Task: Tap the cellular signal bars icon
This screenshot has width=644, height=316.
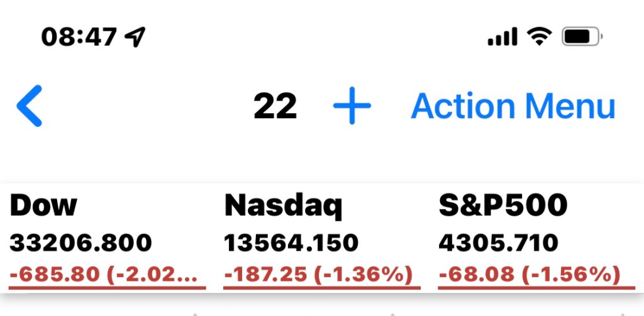Action: pos(502,38)
